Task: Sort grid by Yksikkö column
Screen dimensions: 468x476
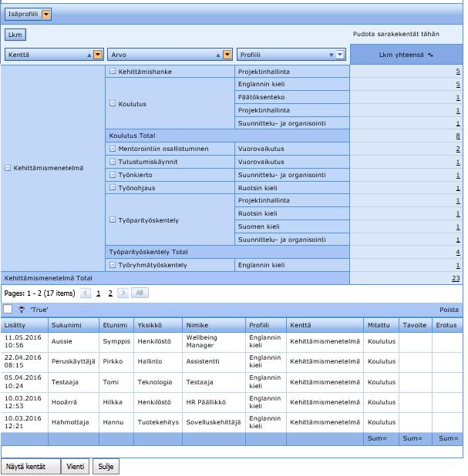Action: (x=158, y=325)
